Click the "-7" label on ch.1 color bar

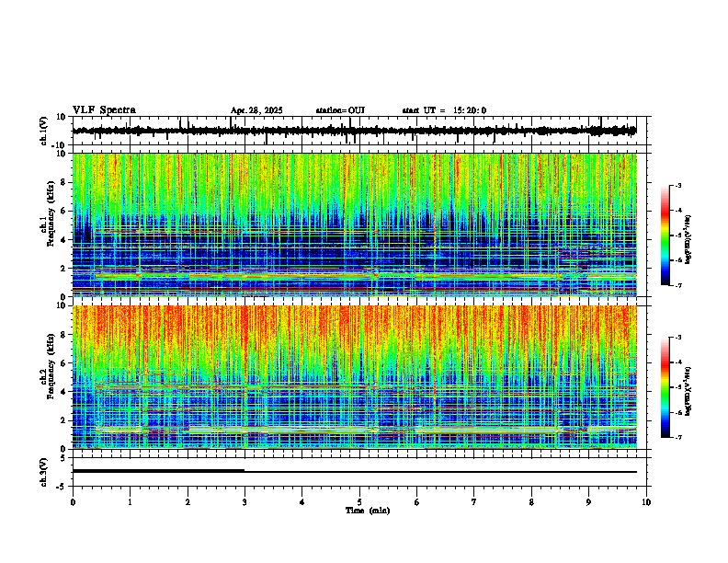pos(677,285)
